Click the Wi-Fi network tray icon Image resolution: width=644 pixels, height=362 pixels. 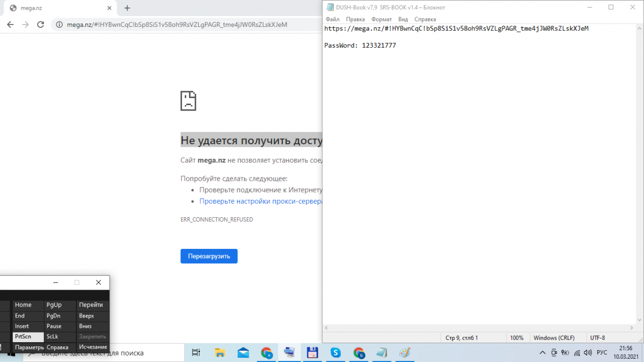tap(577, 352)
